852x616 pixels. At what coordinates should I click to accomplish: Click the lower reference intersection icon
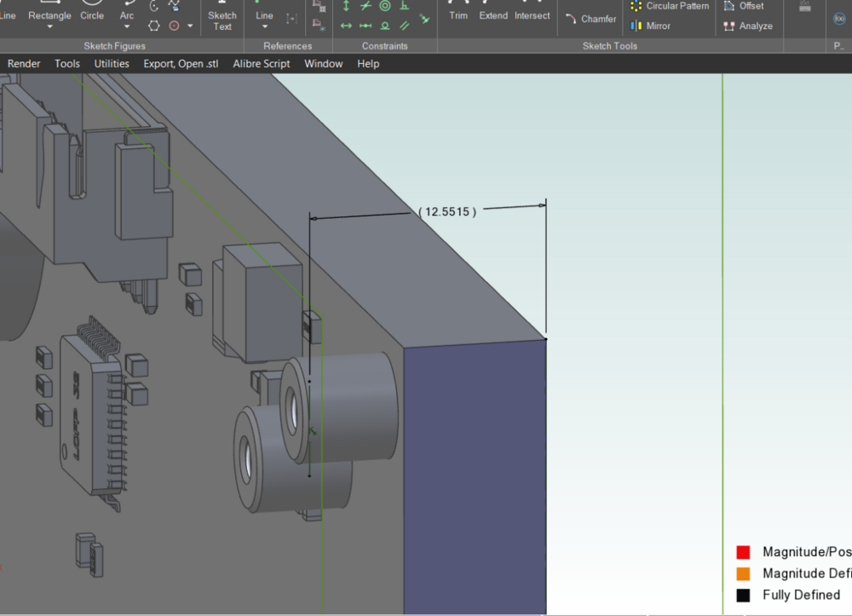pos(319,25)
